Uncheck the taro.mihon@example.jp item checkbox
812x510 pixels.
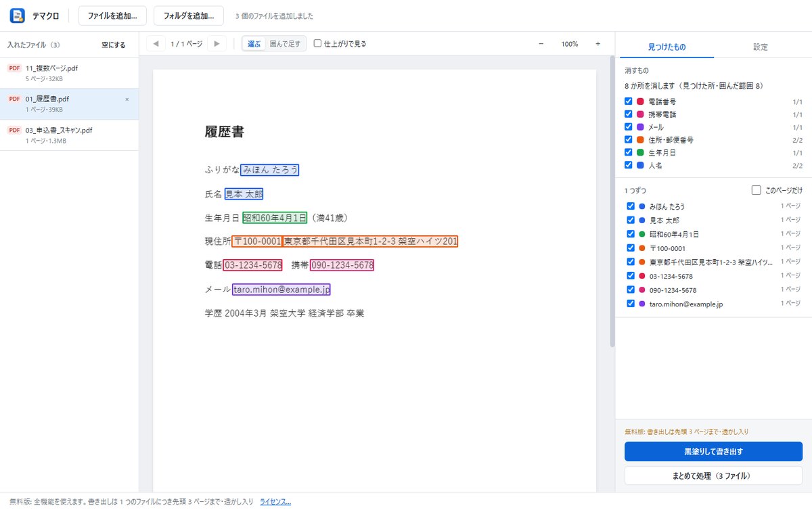point(631,304)
